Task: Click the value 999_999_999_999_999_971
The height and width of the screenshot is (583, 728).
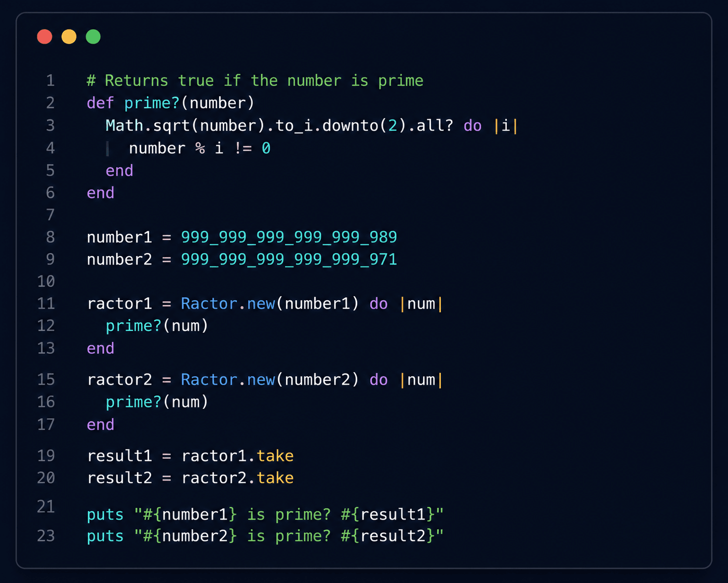Action: [x=289, y=259]
